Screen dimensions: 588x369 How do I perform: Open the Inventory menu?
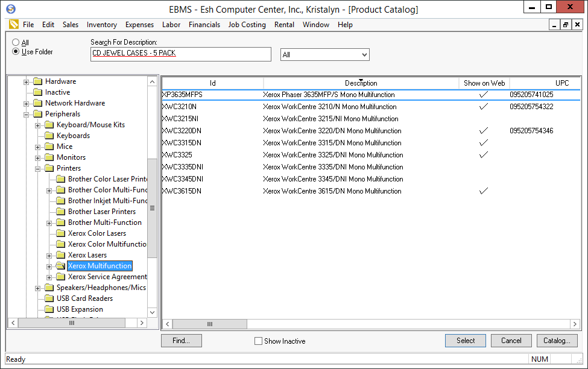101,25
